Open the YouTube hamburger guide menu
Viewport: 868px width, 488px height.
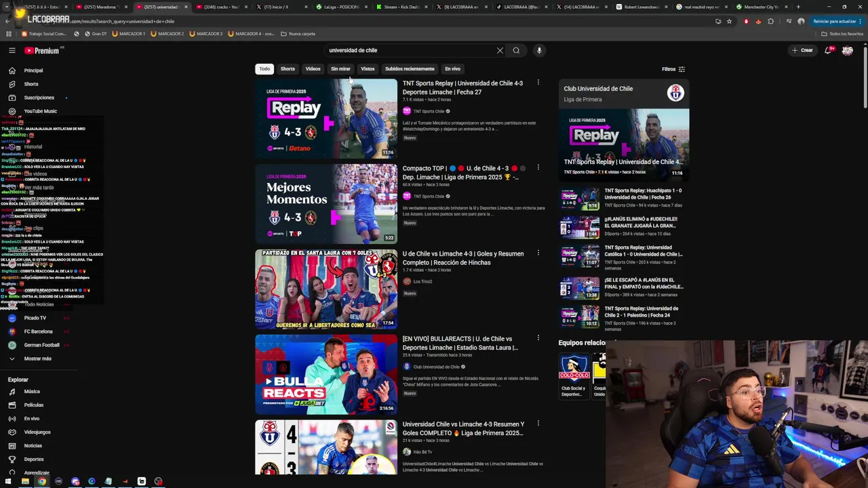[12, 50]
